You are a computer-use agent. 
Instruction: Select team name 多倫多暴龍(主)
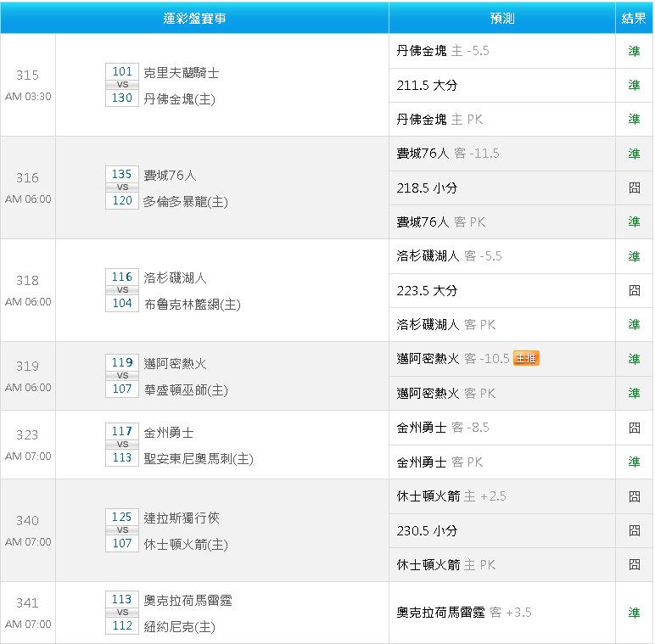click(x=186, y=202)
